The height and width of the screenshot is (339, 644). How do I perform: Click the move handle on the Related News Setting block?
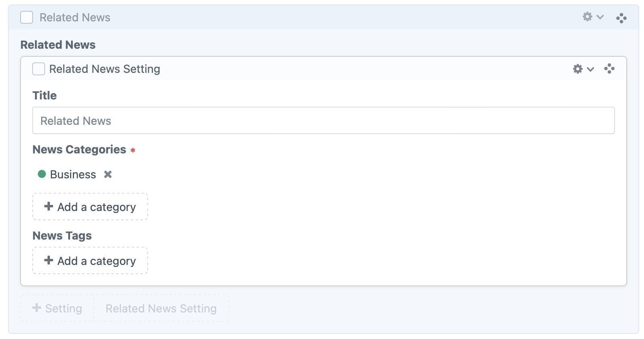click(x=609, y=69)
